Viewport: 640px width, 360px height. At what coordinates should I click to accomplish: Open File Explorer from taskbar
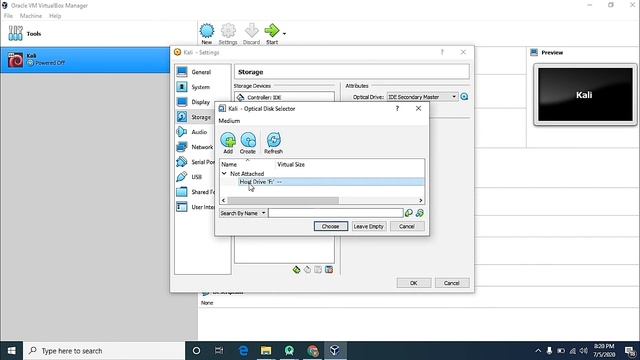266,351
